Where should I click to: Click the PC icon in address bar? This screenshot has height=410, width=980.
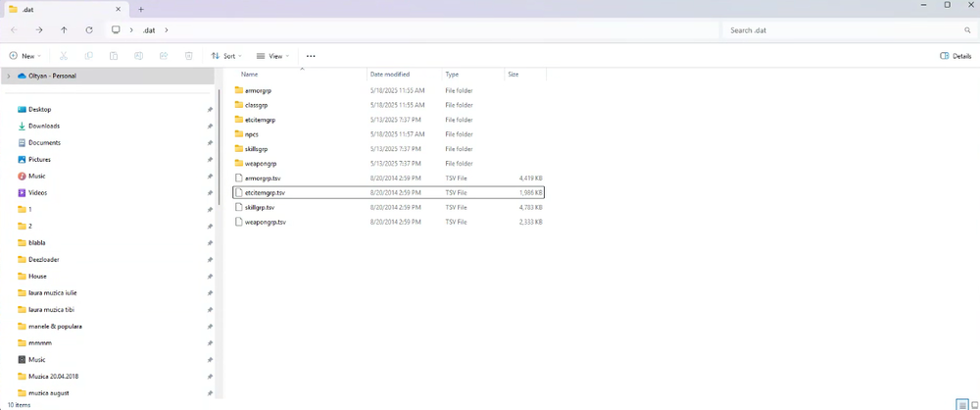click(x=116, y=30)
